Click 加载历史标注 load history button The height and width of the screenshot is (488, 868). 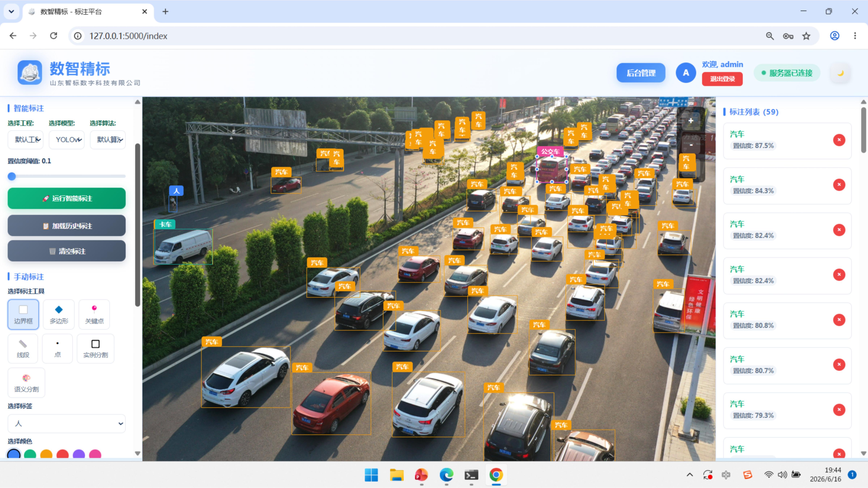coord(67,226)
